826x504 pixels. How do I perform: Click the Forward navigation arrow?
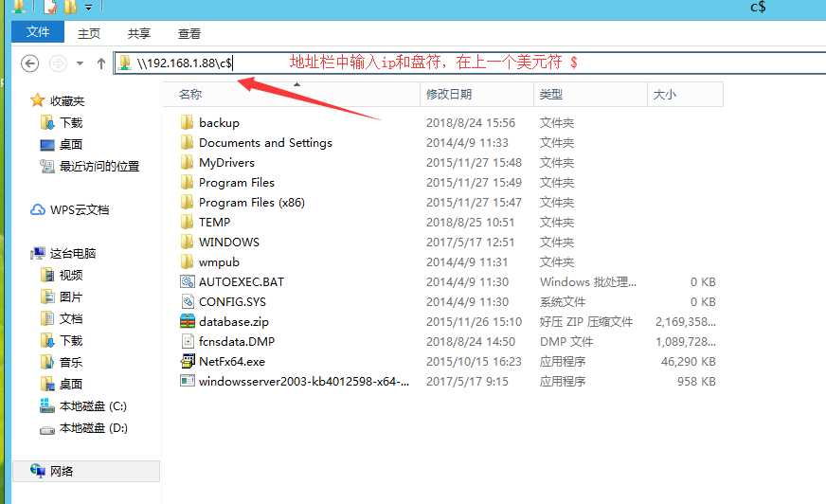[58, 63]
